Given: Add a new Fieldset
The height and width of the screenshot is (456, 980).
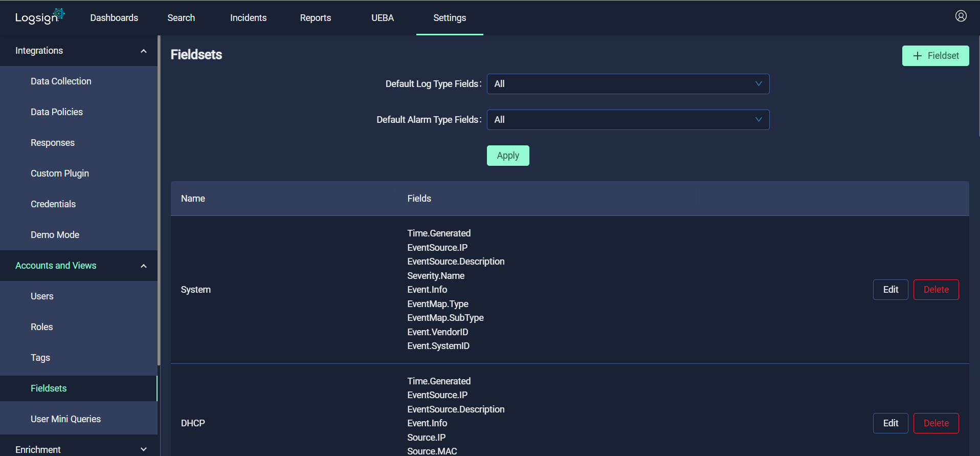Looking at the screenshot, I should (936, 56).
